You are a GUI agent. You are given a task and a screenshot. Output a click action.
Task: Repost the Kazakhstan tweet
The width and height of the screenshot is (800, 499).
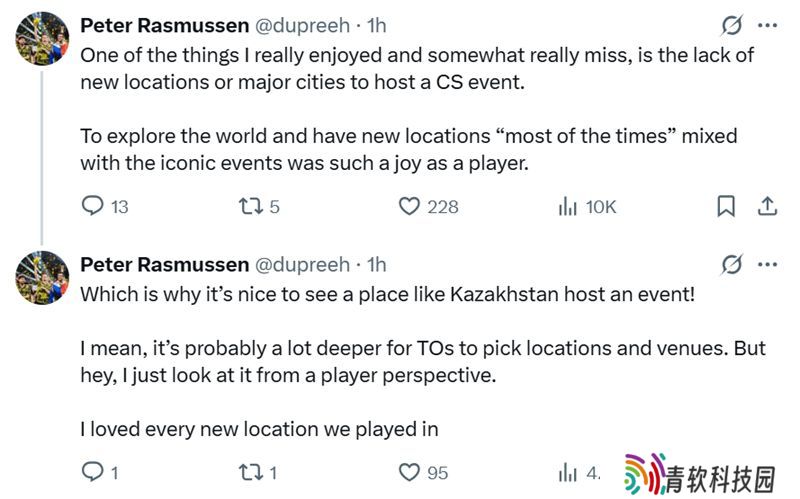250,472
